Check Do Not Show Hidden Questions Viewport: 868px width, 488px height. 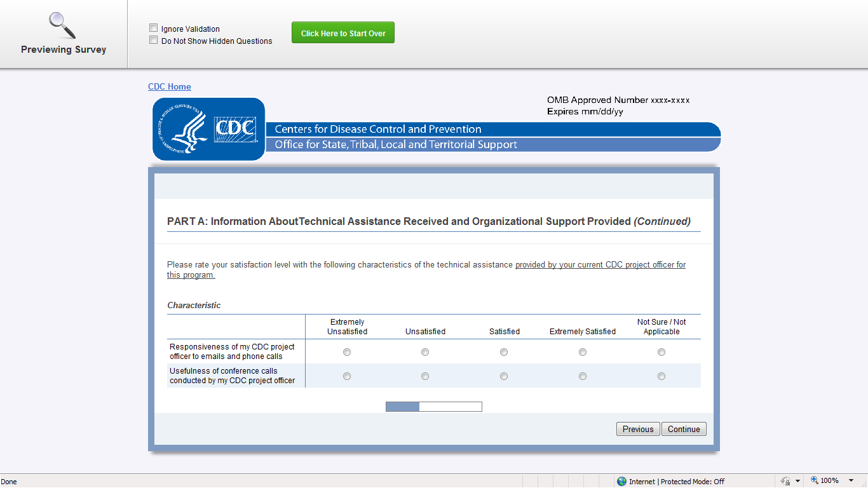153,40
